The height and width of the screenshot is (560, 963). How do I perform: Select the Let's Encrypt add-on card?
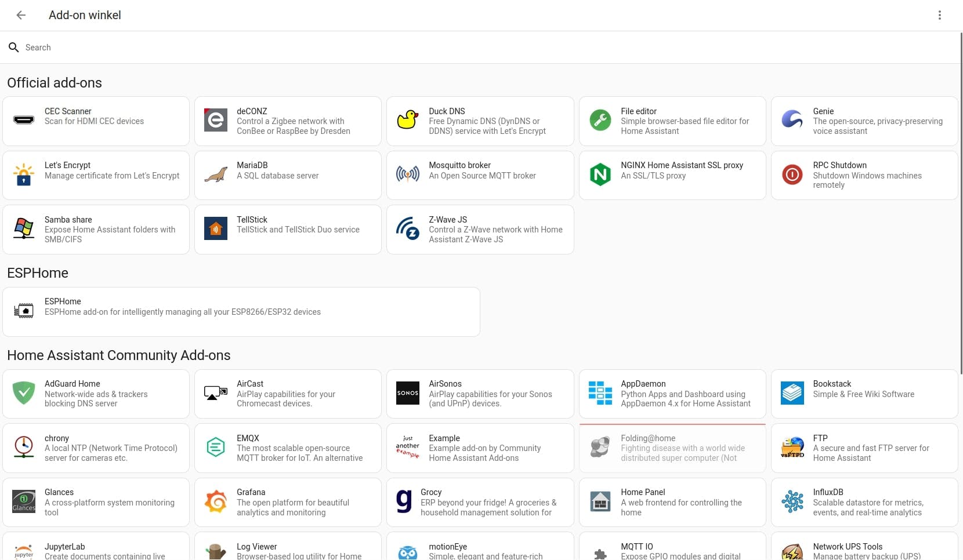click(x=96, y=174)
